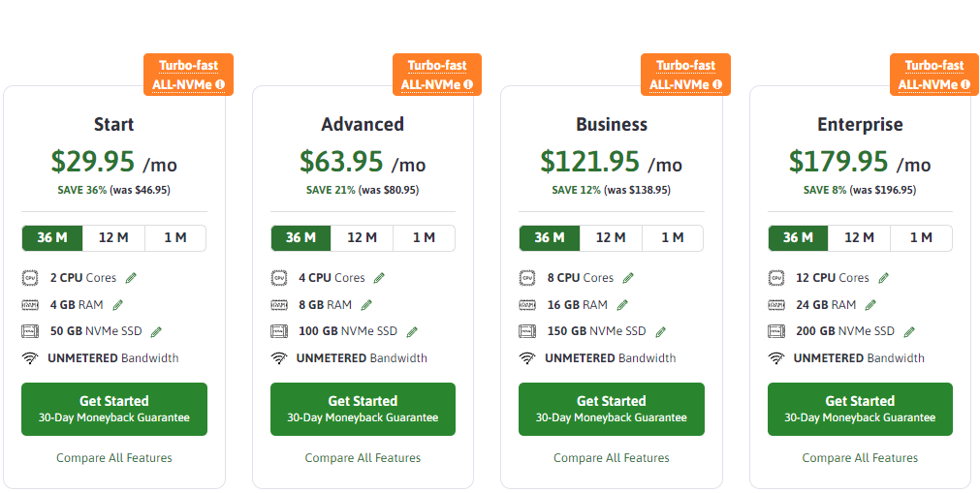The height and width of the screenshot is (493, 980).
Task: Select 1 M billing for Enterprise plan
Action: click(x=921, y=237)
